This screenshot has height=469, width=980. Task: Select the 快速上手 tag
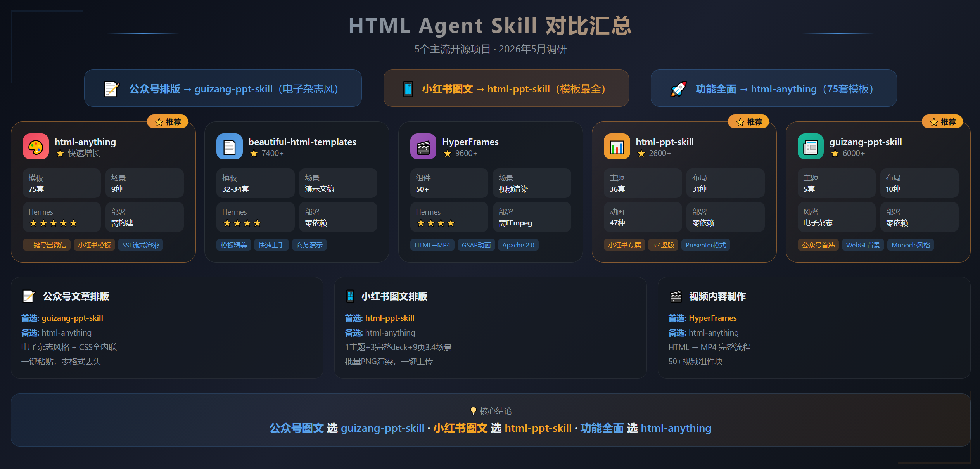tap(271, 245)
